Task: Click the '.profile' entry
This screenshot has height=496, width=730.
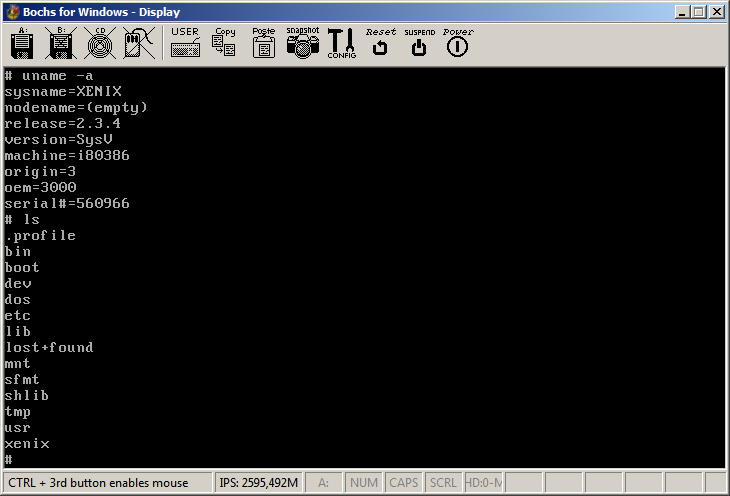Action: click(x=41, y=236)
